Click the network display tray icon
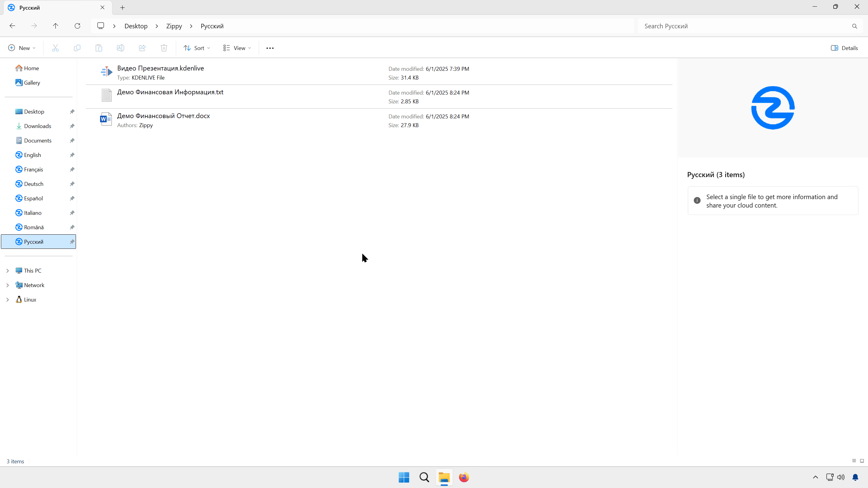This screenshot has width=868, height=488. 830,477
